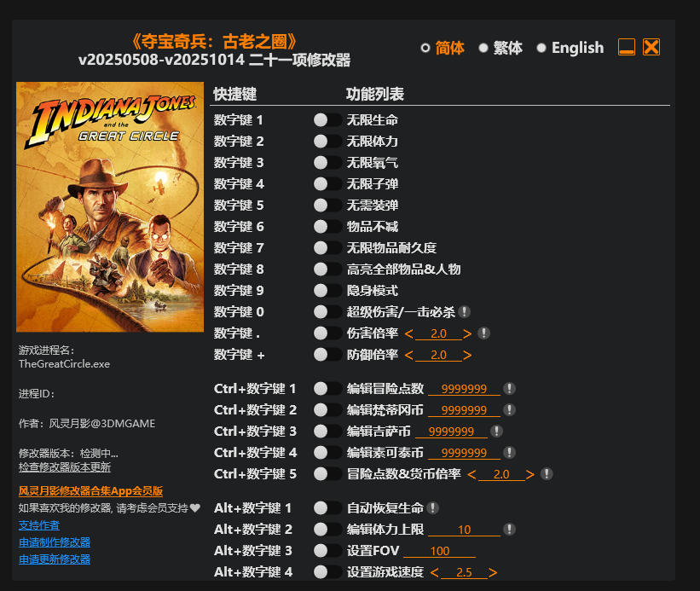
Task: Click 编辑冒险点数 value field 9999999
Action: click(x=465, y=389)
